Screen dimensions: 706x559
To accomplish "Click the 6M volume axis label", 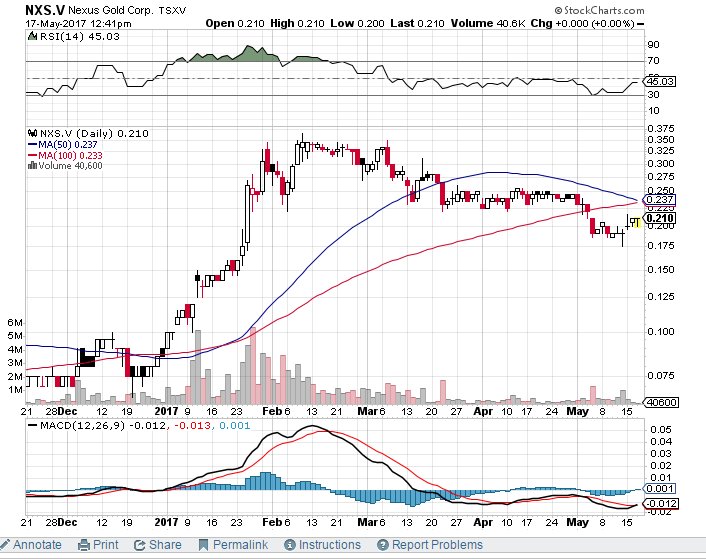I will 15,323.
